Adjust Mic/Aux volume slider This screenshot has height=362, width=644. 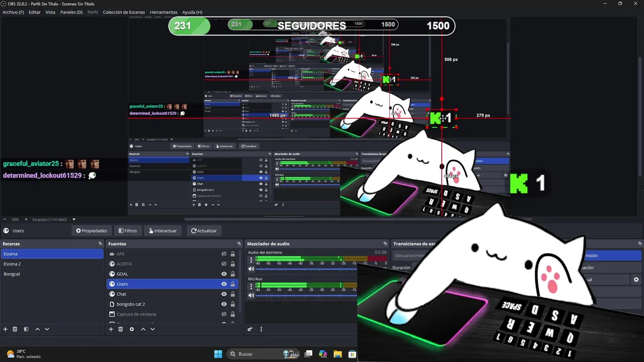point(306,296)
